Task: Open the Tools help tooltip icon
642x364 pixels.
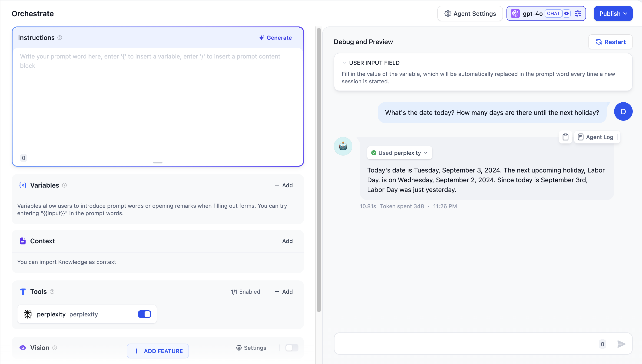Action: [x=52, y=292]
